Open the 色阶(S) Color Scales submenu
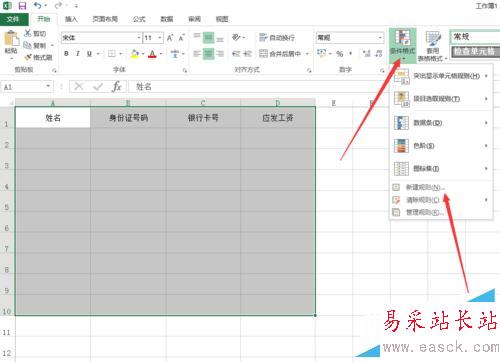 pyautogui.click(x=440, y=146)
